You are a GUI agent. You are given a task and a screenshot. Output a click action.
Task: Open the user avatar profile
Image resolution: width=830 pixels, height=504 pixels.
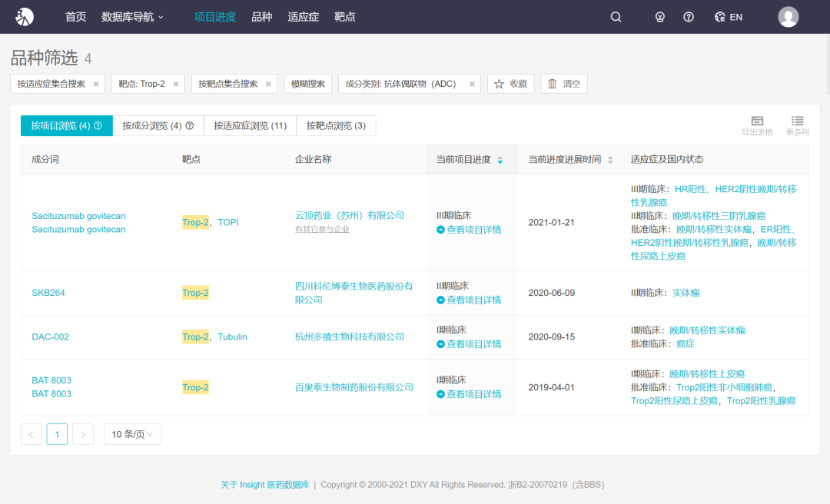click(x=788, y=17)
